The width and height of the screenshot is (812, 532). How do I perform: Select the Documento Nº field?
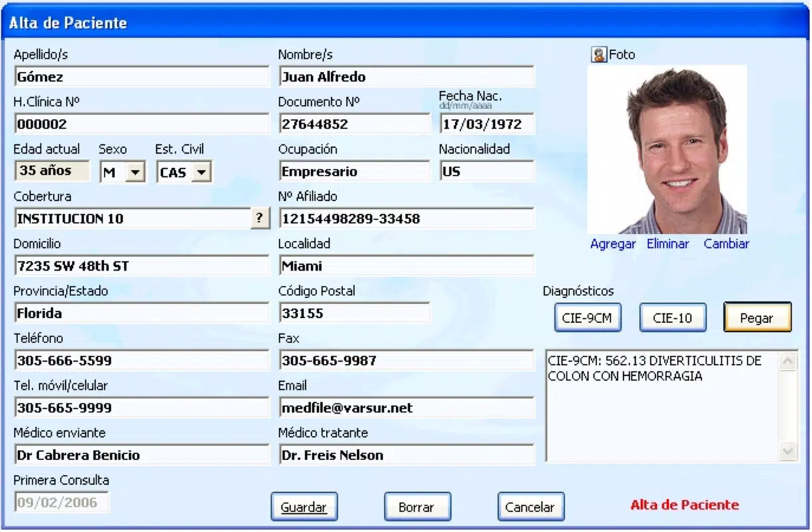tap(354, 124)
